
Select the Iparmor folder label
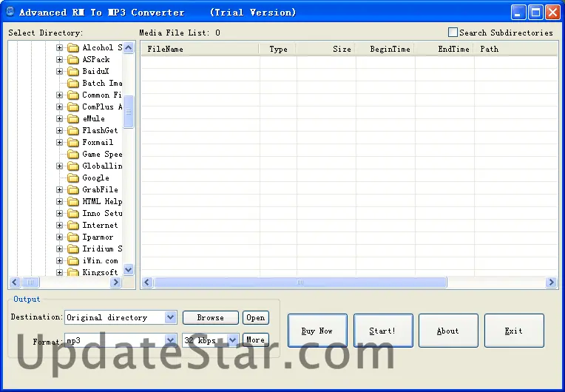pyautogui.click(x=98, y=237)
